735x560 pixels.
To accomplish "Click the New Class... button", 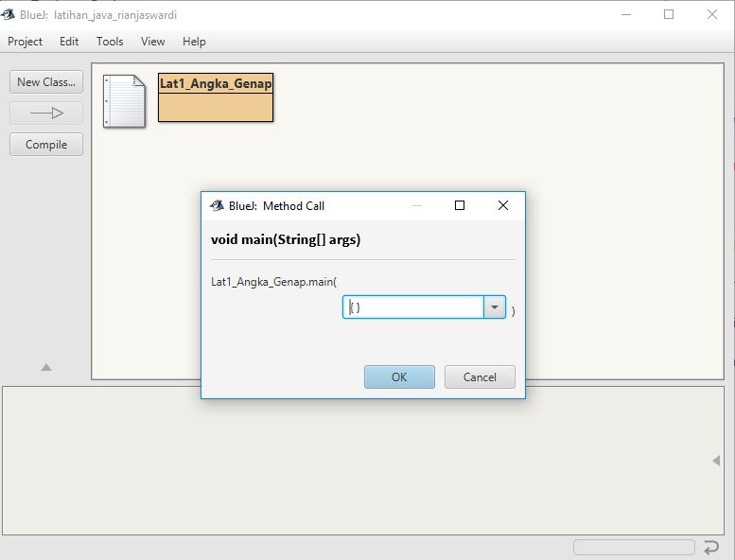I will [x=46, y=82].
